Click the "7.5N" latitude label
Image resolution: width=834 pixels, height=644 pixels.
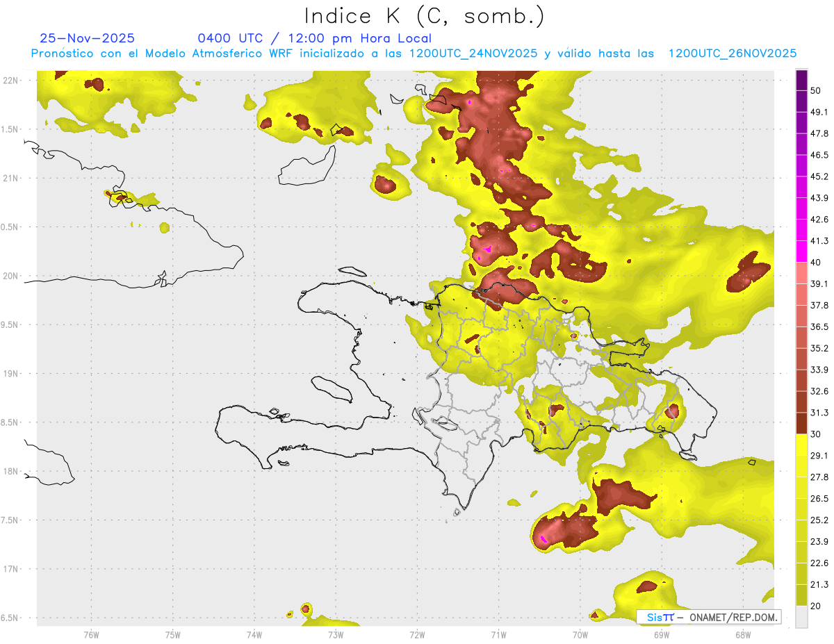tap(10, 521)
